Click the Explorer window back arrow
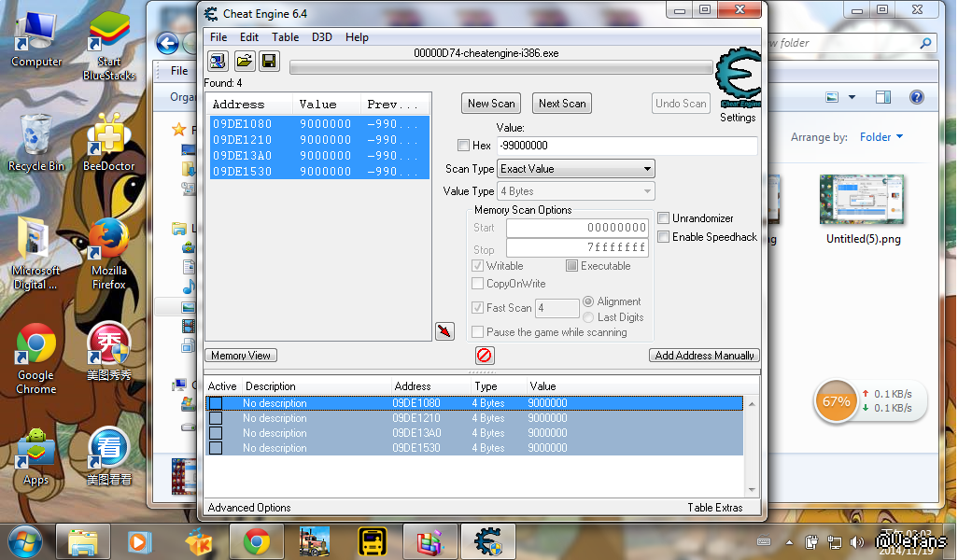The image size is (958, 560). [167, 43]
